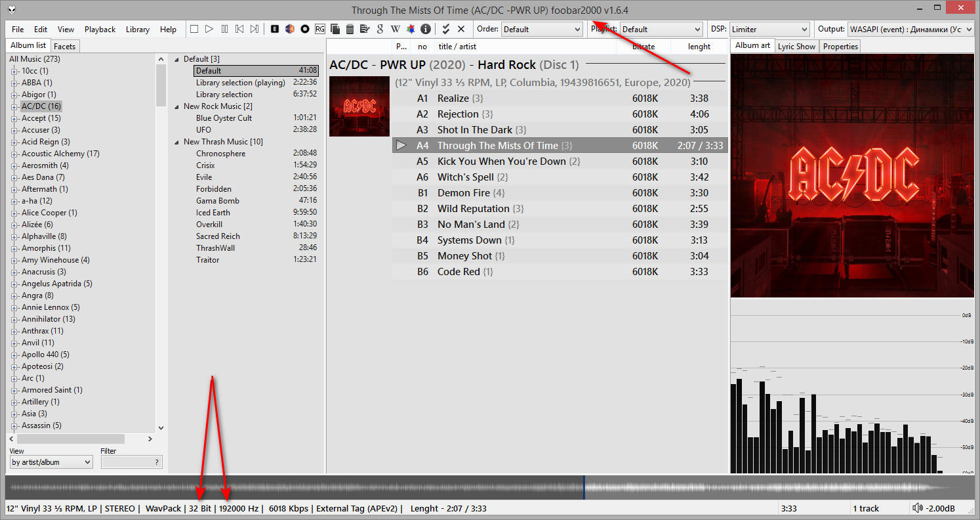Switch to the Lyric Show tab
Image resolution: width=980 pixels, height=520 pixels.
coord(796,47)
